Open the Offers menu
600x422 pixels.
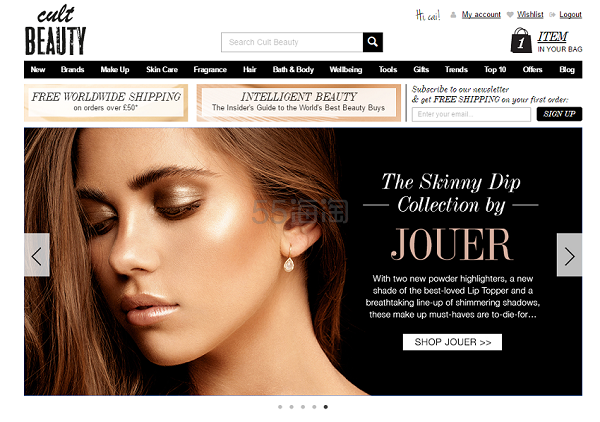click(532, 70)
